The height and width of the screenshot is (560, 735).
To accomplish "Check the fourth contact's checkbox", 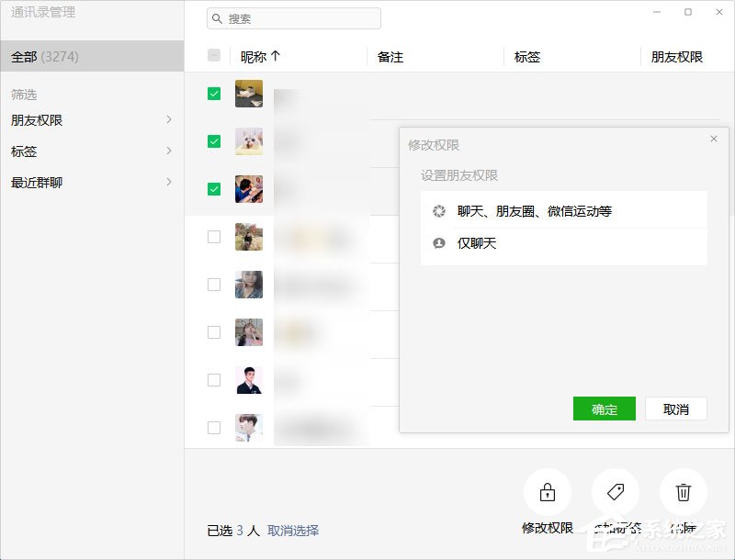I will [x=213, y=236].
